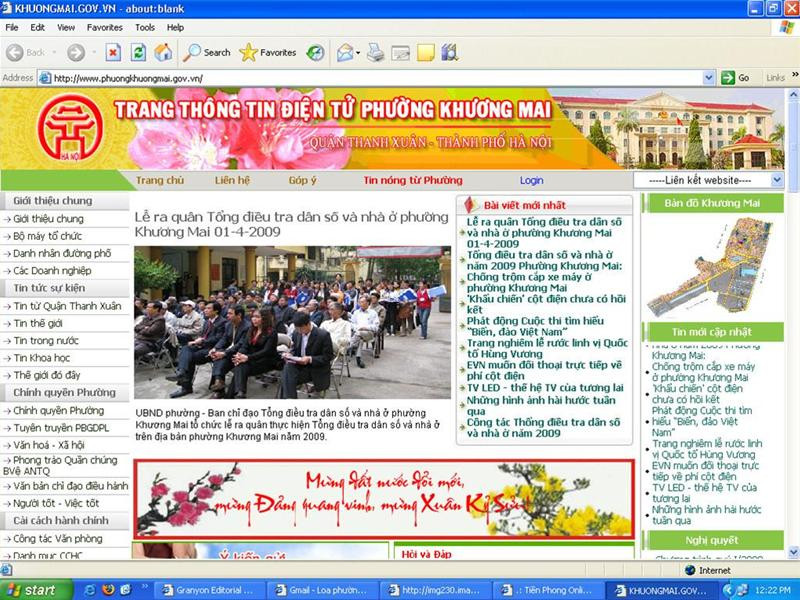Open the Favorites panel star icon
The height and width of the screenshot is (600, 800).
[x=249, y=52]
